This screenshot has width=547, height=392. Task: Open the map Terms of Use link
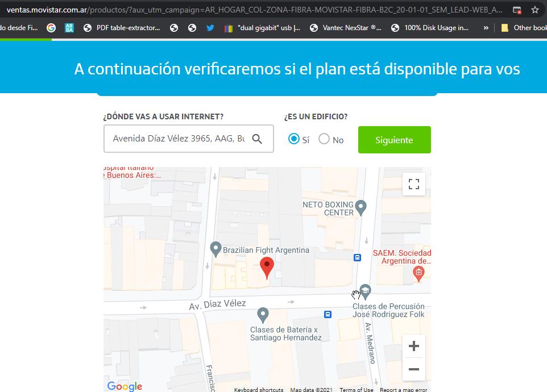point(356,390)
